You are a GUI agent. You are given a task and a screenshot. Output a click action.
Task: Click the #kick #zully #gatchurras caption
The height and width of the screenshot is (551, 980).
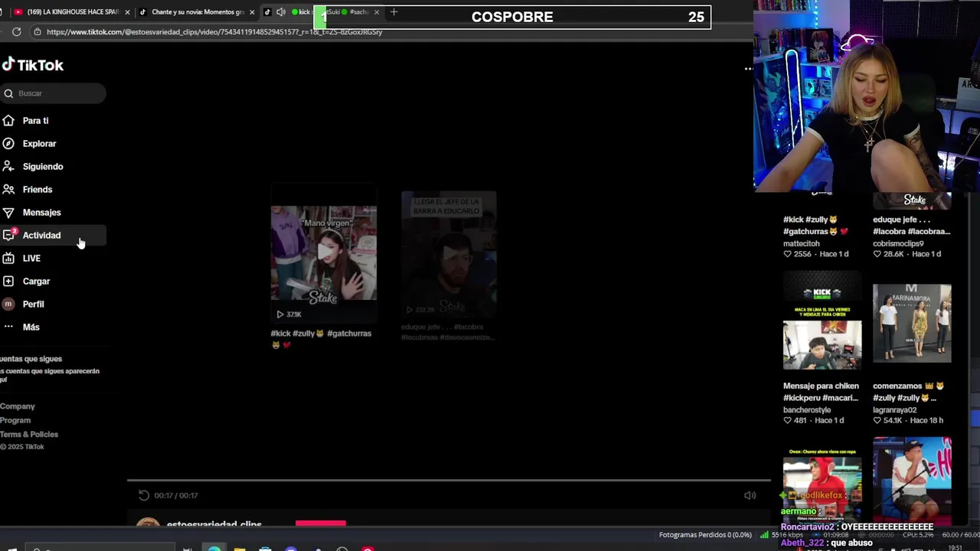[x=321, y=339]
